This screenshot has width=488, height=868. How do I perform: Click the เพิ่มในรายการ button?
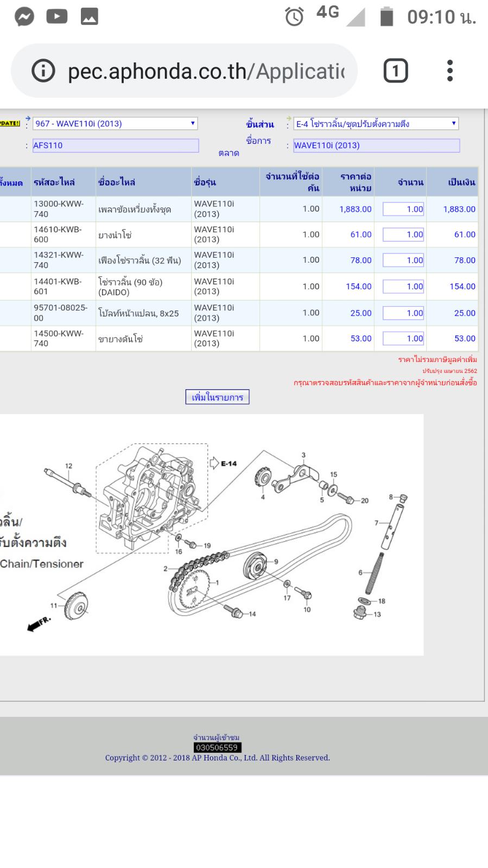pyautogui.click(x=217, y=397)
